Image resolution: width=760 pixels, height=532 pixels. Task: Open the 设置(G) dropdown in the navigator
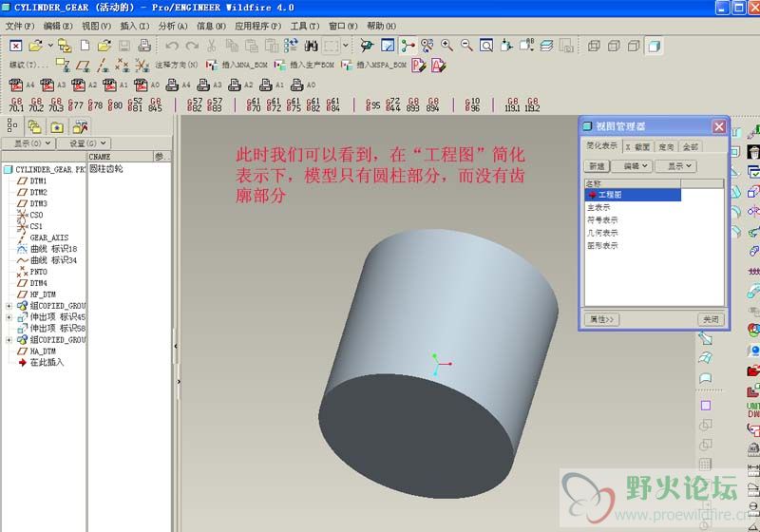tap(84, 143)
